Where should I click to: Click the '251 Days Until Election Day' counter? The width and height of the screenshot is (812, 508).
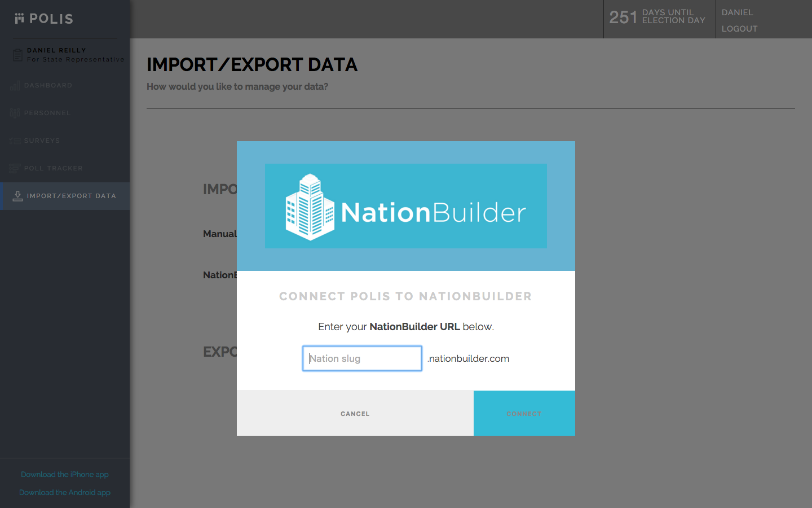pyautogui.click(x=657, y=17)
